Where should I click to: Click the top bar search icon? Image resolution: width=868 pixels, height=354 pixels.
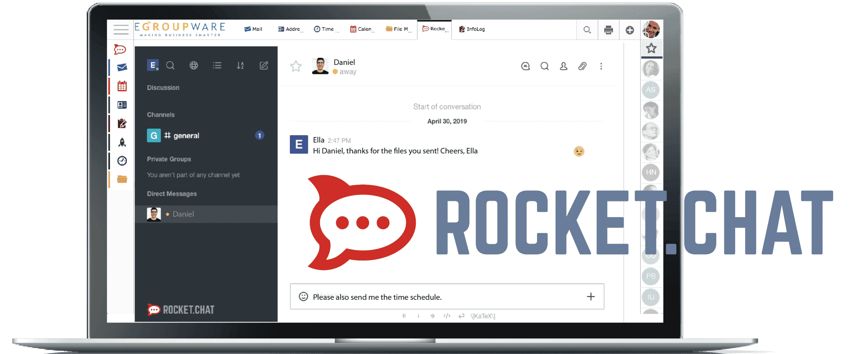point(587,30)
